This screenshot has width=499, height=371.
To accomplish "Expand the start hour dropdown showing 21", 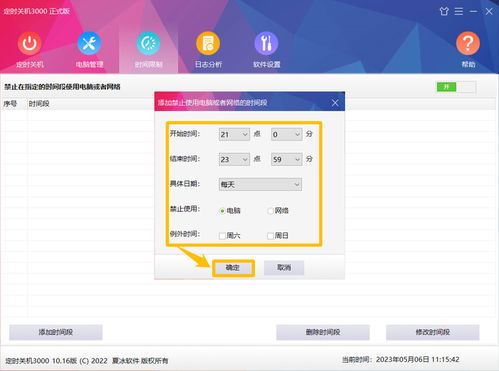I will (234, 134).
